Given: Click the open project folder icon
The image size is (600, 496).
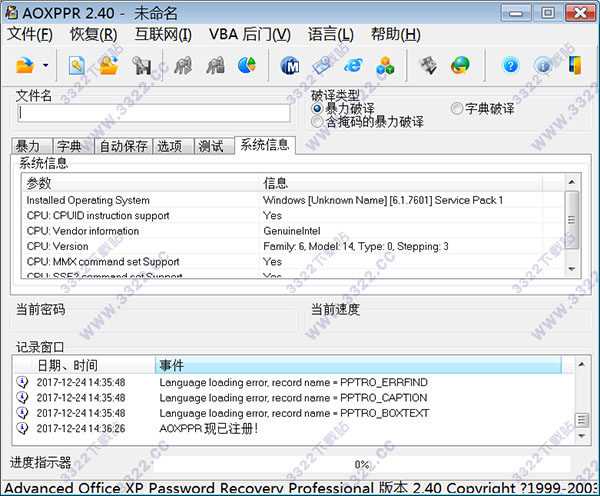Looking at the screenshot, I should point(109,65).
